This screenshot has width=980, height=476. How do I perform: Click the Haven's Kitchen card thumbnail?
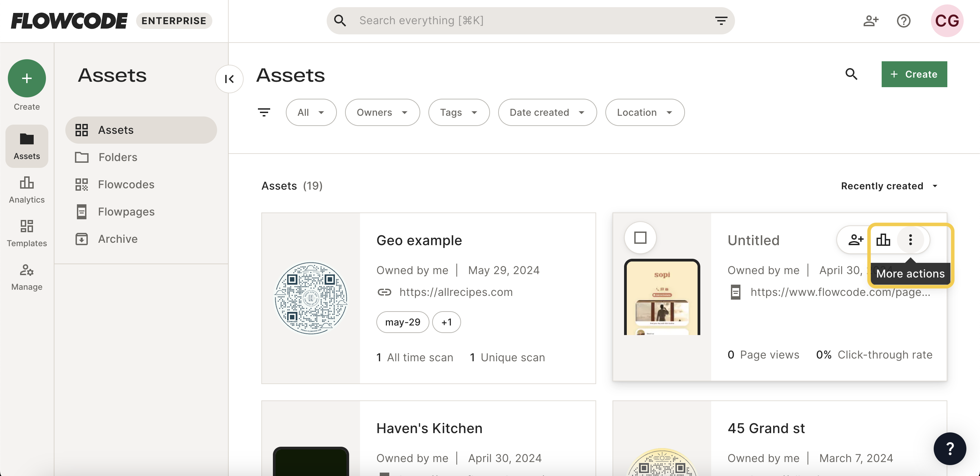311,461
